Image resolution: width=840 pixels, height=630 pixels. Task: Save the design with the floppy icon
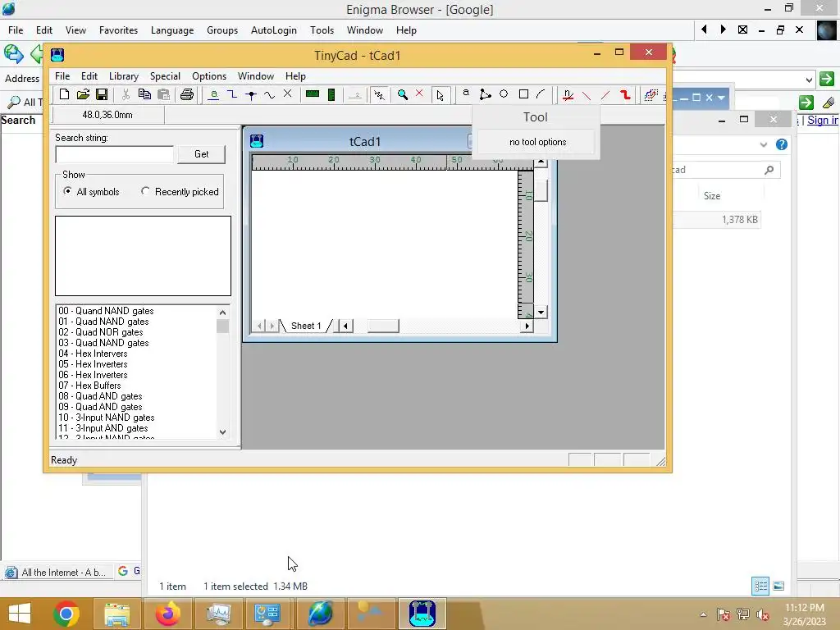pos(101,95)
